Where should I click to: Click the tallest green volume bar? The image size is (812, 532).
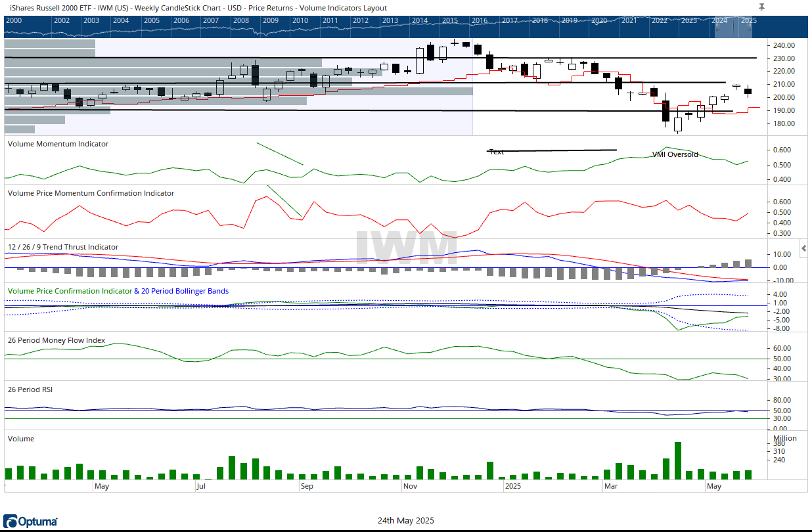coord(677,460)
